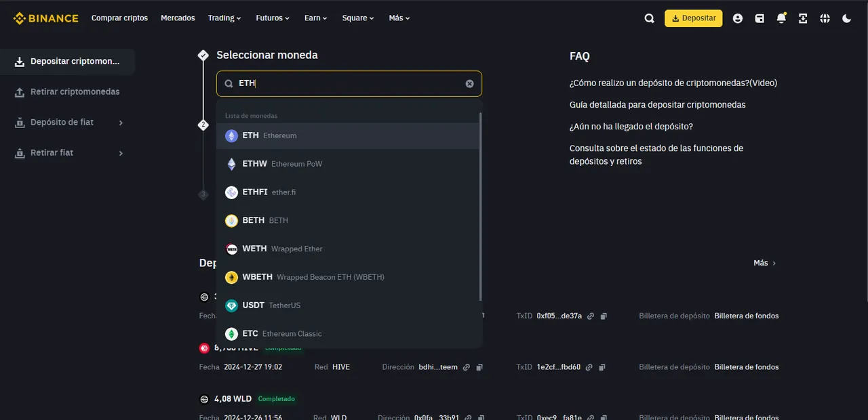Image resolution: width=868 pixels, height=420 pixels.
Task: Open TxID 0xf05...de37a link icon
Action: pyautogui.click(x=591, y=316)
